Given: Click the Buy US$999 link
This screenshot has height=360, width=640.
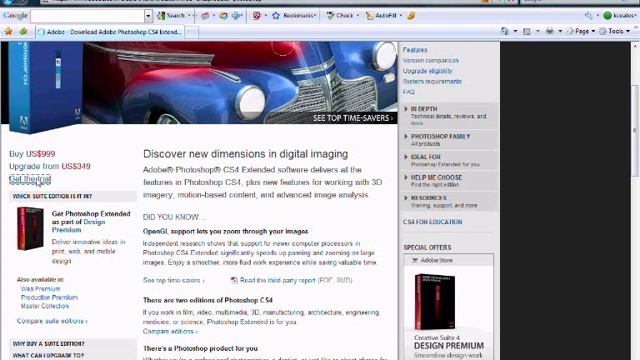Looking at the screenshot, I should [32, 154].
